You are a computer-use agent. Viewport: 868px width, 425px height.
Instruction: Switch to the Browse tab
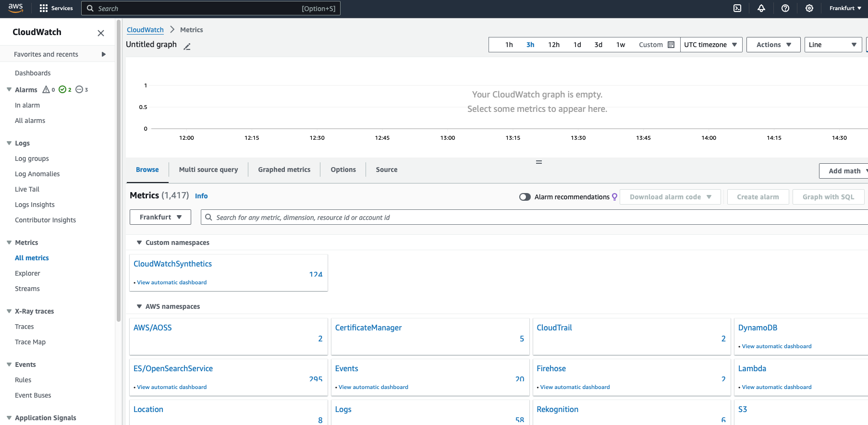click(147, 170)
